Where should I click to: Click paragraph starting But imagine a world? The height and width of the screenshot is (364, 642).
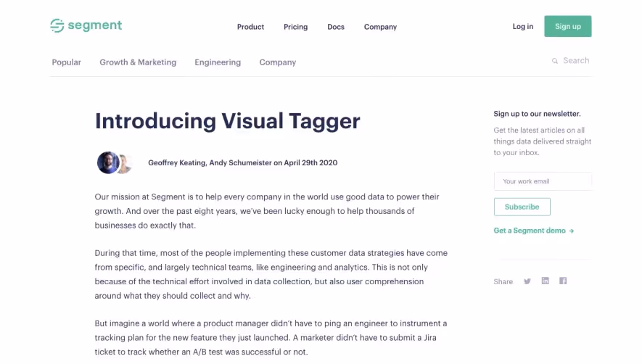point(271,338)
